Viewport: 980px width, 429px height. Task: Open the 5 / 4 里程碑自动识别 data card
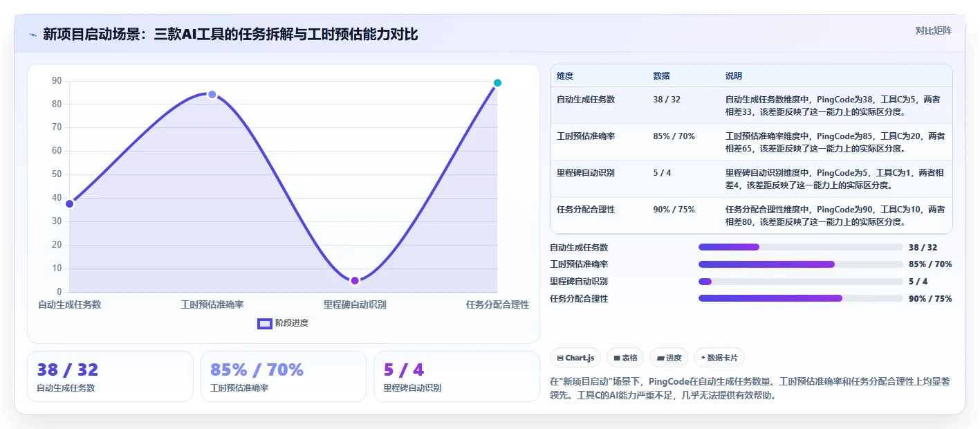[456, 376]
